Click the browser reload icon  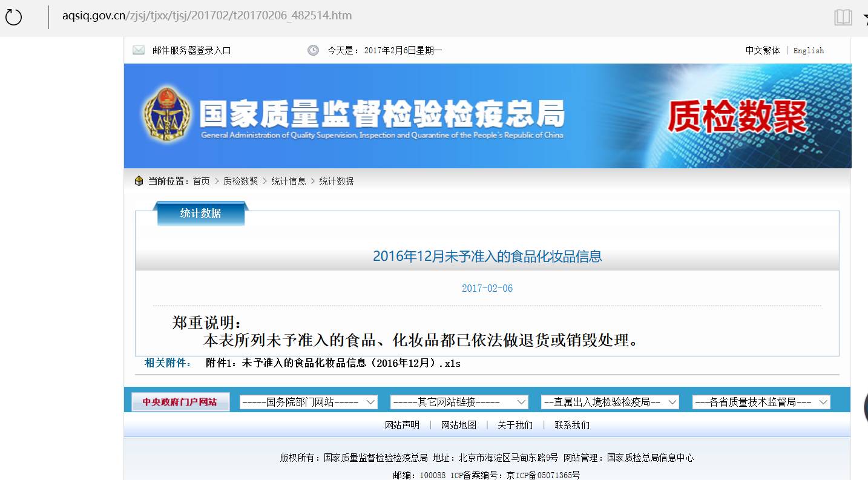click(13, 17)
